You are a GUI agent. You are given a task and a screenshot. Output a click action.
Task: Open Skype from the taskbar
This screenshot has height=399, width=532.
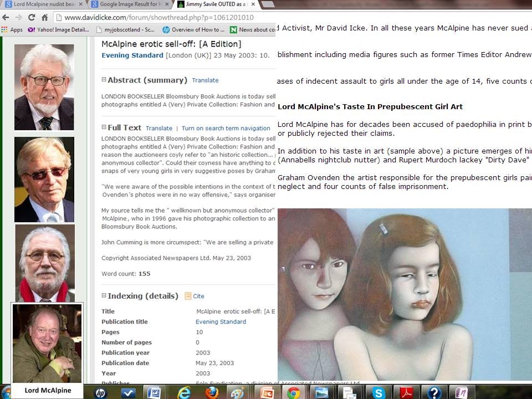[378, 392]
